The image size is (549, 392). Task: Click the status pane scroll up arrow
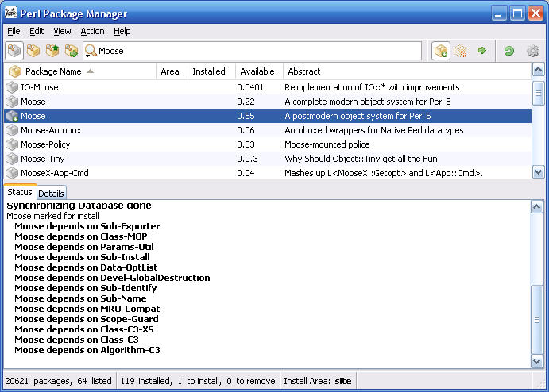coord(537,207)
